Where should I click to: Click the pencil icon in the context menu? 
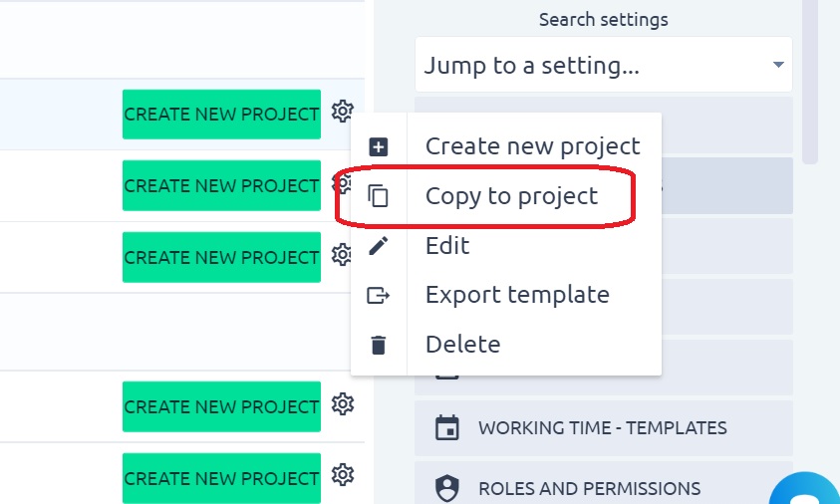pos(379,246)
